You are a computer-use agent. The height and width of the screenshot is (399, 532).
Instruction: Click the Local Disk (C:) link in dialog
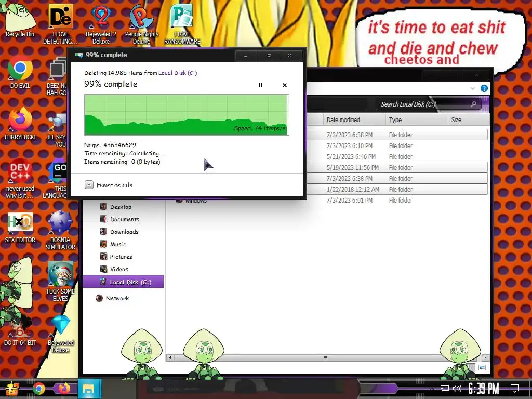tap(178, 73)
